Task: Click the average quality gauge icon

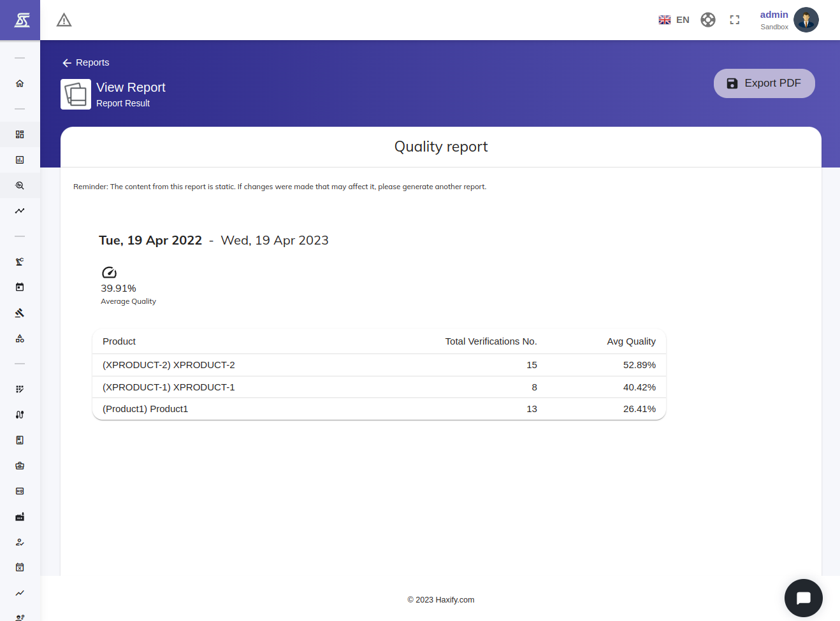Action: click(x=109, y=273)
